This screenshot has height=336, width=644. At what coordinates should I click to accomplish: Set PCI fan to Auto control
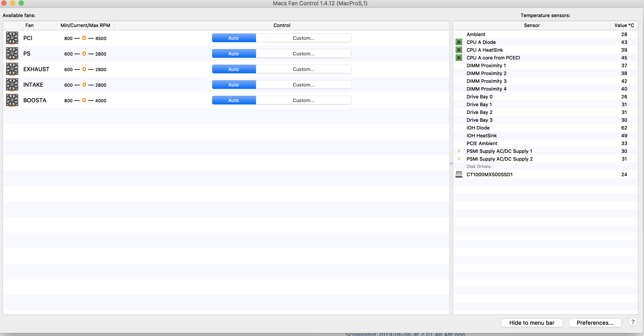(234, 38)
